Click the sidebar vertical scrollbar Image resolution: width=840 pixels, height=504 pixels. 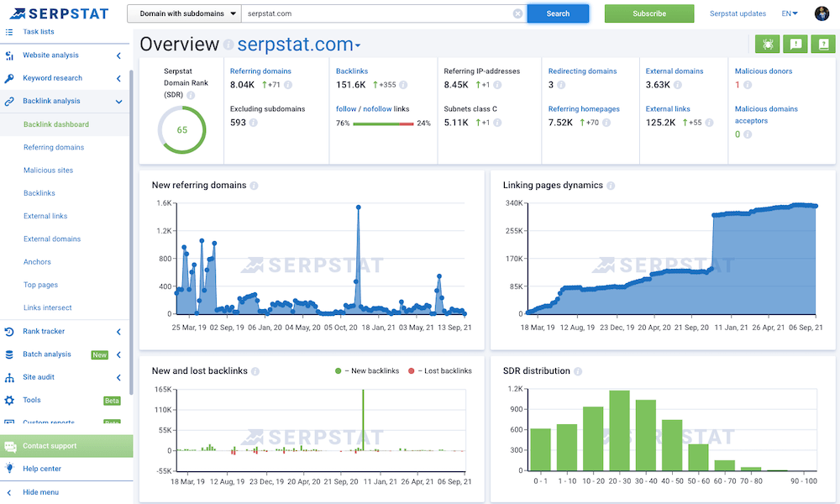(131, 232)
